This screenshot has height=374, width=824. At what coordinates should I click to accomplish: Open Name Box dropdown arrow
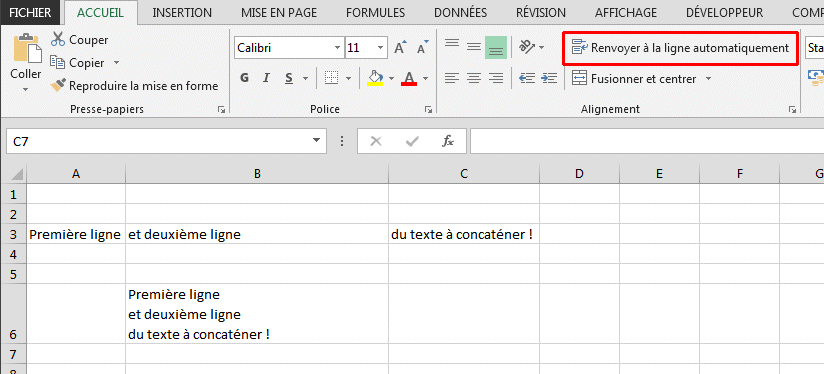(x=316, y=140)
